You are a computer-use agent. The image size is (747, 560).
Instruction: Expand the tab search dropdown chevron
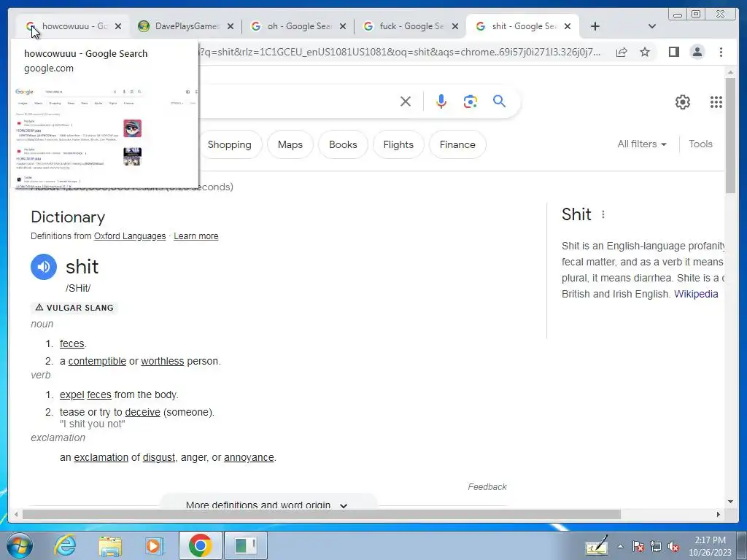(652, 27)
